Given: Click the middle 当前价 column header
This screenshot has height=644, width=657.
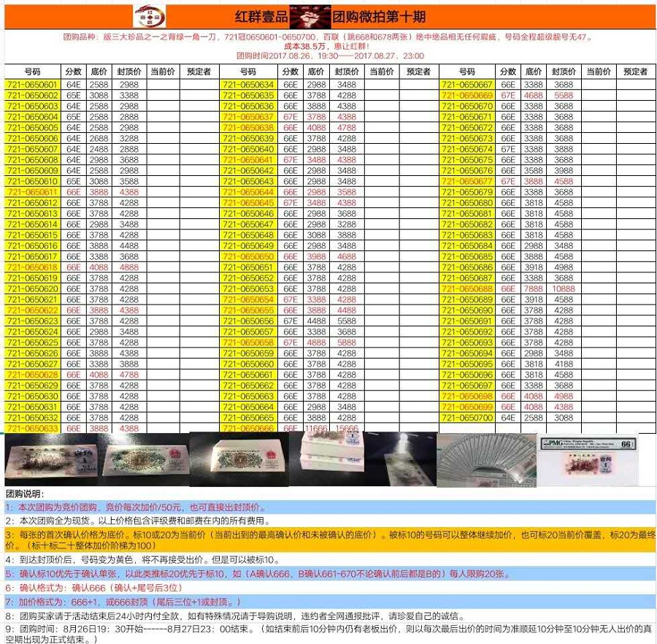Looking at the screenshot, I should 380,72.
